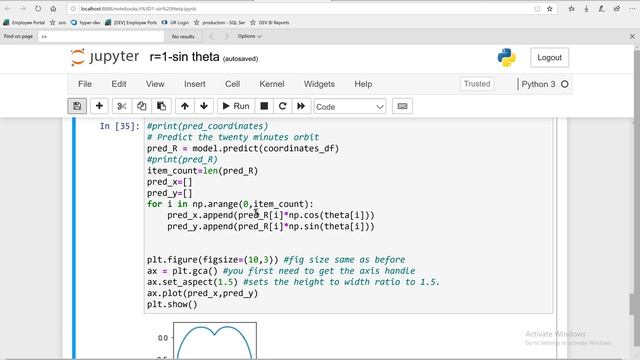This screenshot has height=360, width=640.
Task: Cut selected cells with scissors icon
Action: tap(122, 106)
